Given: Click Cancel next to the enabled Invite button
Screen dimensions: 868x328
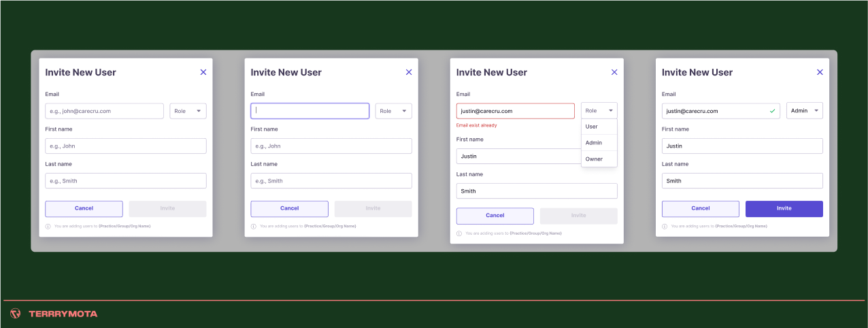Looking at the screenshot, I should click(700, 209).
